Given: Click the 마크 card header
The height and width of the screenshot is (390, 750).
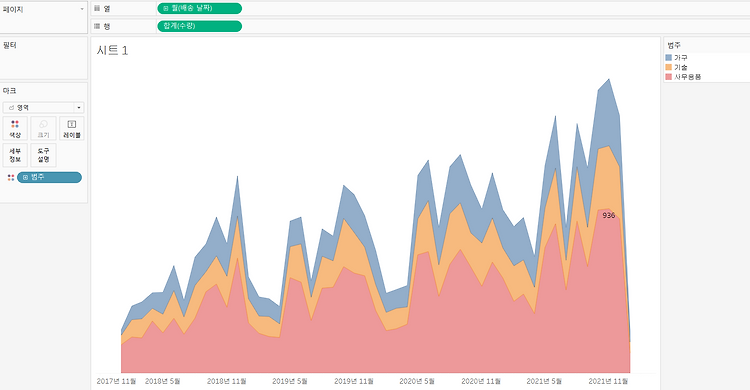Looking at the screenshot, I should (10, 90).
